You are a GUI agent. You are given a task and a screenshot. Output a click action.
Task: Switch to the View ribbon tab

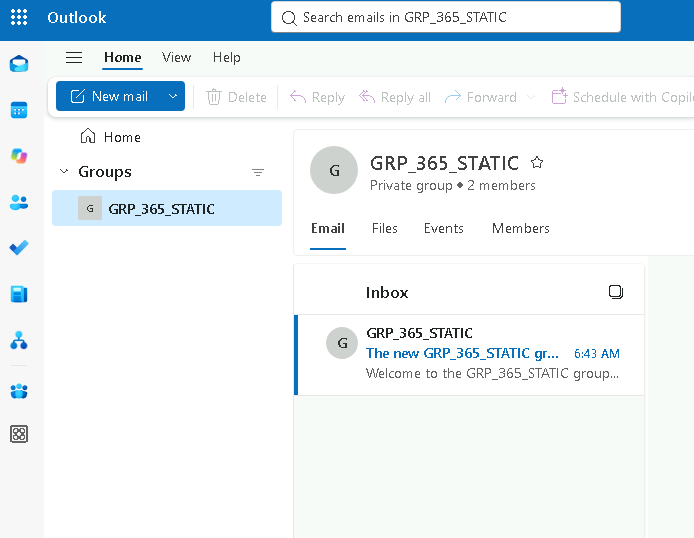[176, 58]
